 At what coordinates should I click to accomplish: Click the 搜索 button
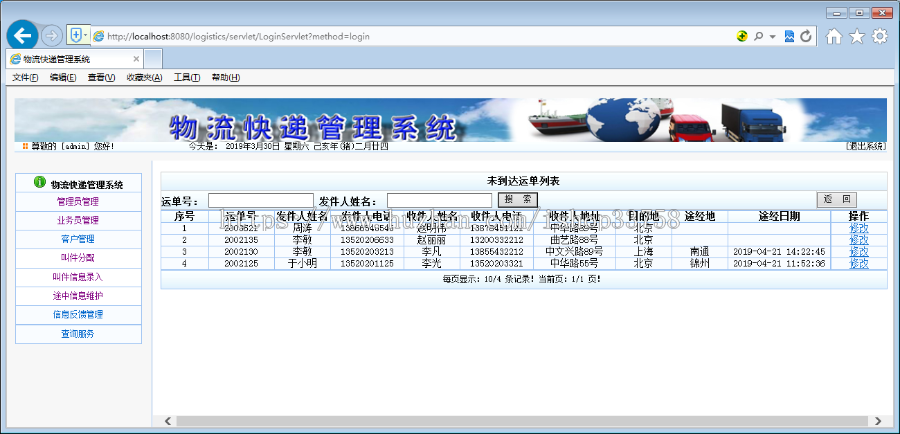(518, 200)
